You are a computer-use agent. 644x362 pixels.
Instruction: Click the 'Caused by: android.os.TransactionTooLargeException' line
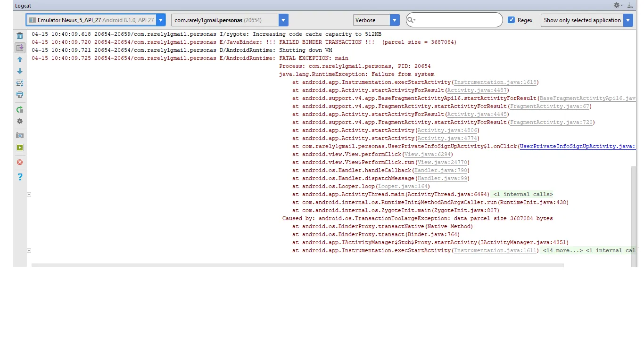pyautogui.click(x=417, y=218)
